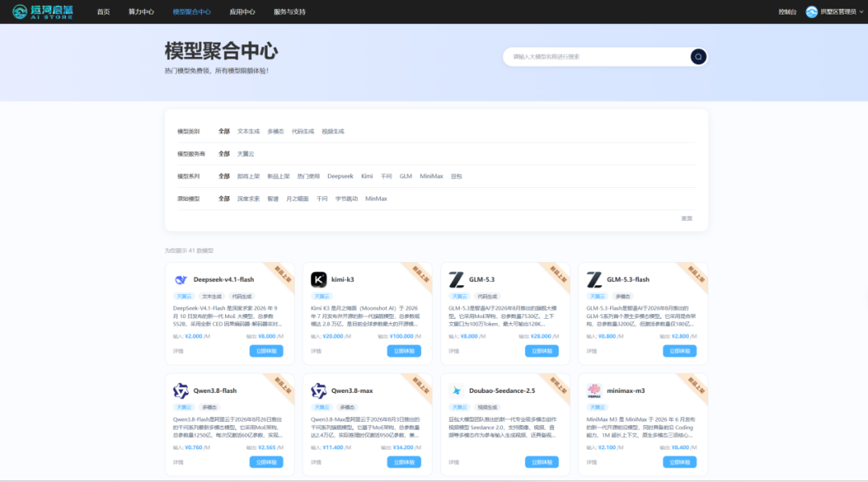The height and width of the screenshot is (482, 868).
Task: Click 立即体验 on the GLM-5.3-flash card
Action: coord(680,351)
